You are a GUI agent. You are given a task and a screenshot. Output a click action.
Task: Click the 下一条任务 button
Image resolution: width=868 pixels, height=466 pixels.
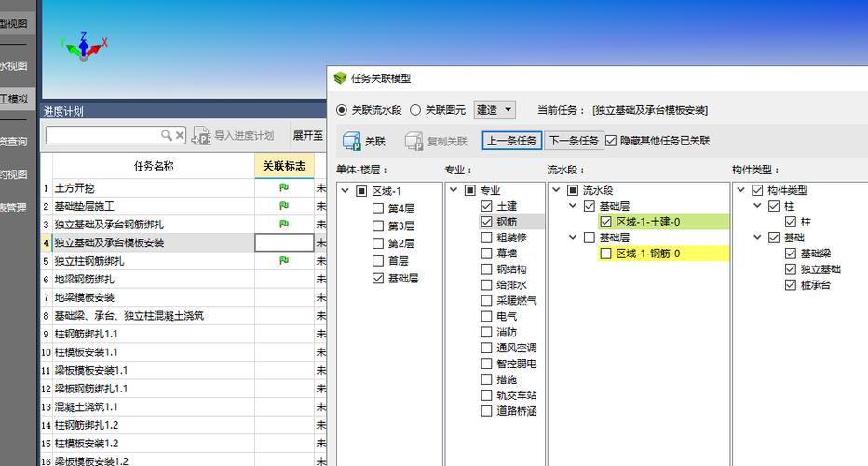tap(574, 141)
